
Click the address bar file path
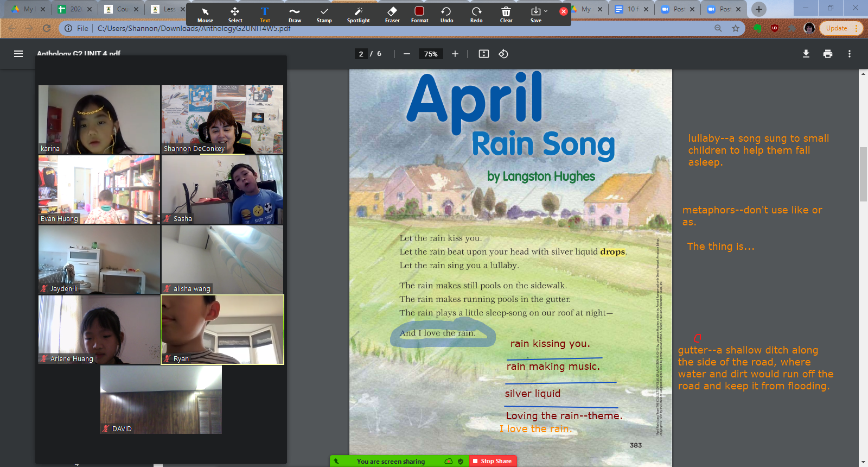tap(194, 28)
